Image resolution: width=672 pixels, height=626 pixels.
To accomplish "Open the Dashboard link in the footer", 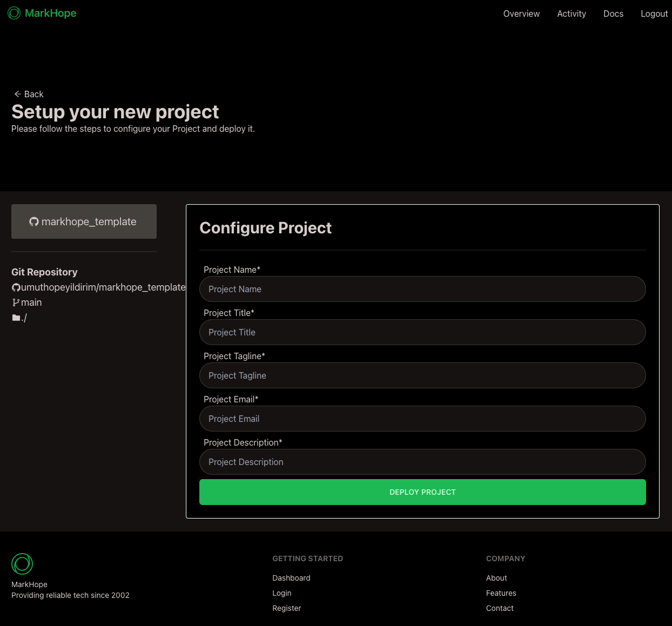I will click(291, 578).
